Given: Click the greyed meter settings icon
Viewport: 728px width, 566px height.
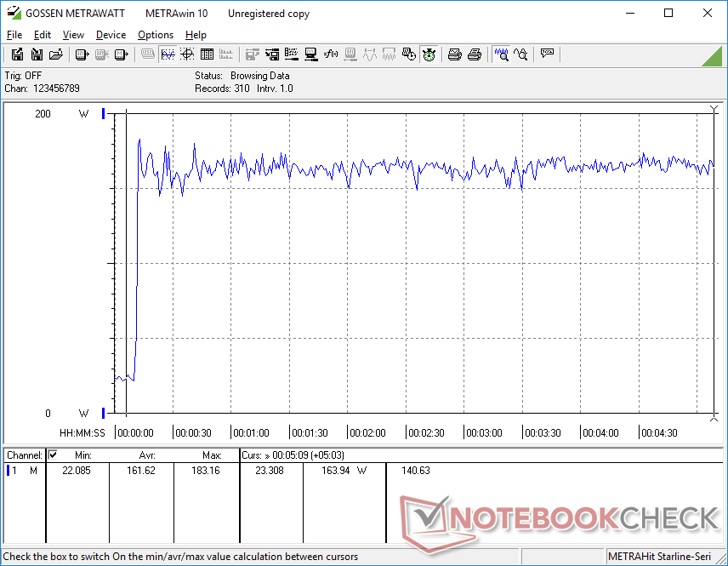Looking at the screenshot, I should pos(350,54).
